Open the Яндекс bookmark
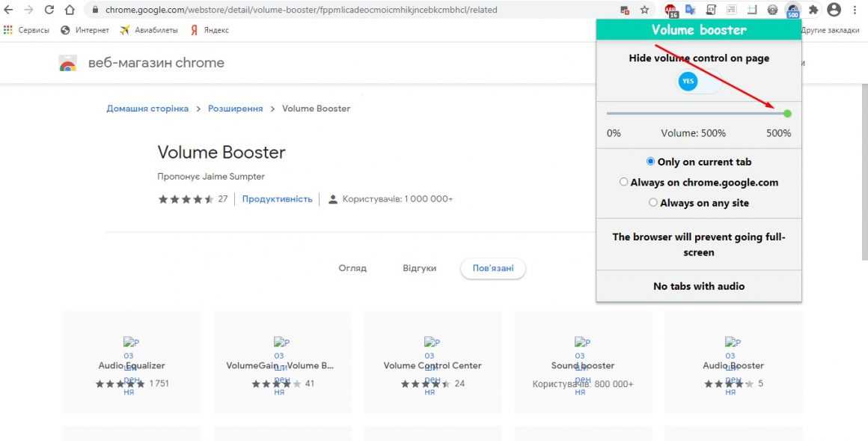 [x=210, y=30]
